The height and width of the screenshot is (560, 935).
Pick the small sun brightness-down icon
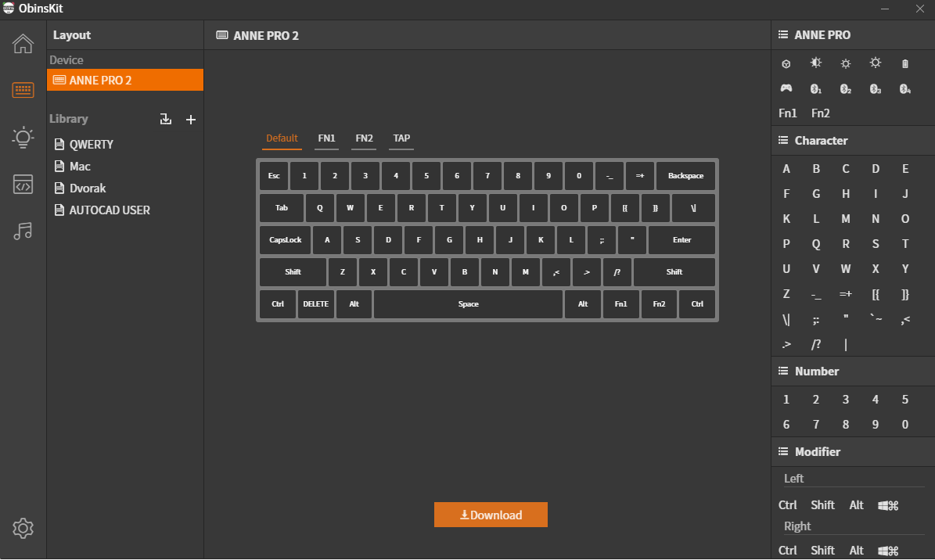846,63
